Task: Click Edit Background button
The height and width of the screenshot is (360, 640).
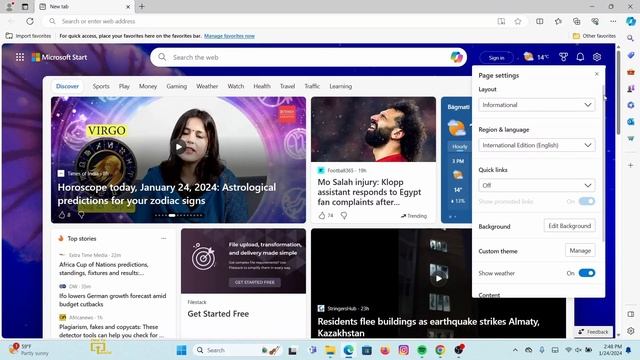Action: pos(569,226)
